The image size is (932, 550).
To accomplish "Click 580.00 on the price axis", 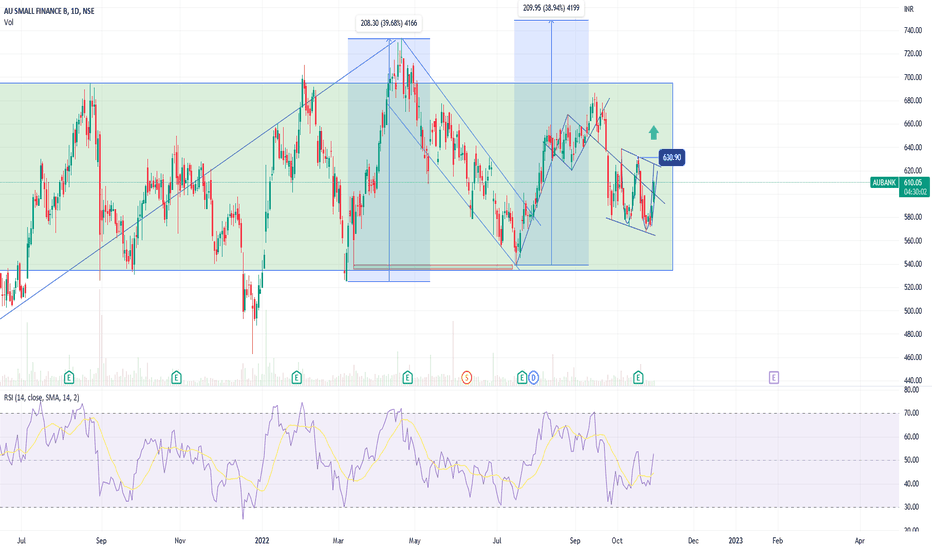I will point(912,217).
